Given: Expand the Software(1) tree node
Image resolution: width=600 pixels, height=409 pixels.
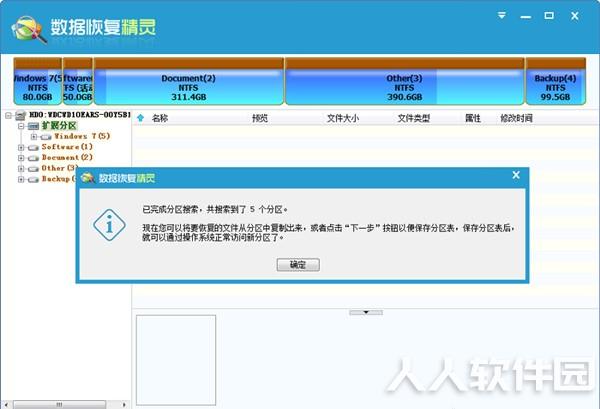Looking at the screenshot, I should pyautogui.click(x=21, y=147).
